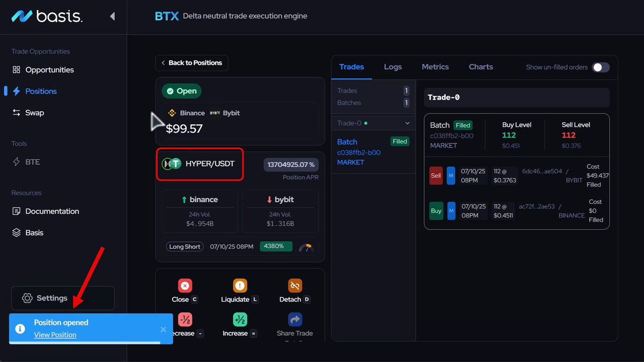Open the Swap page
Viewport: 644px width, 362px height.
[x=34, y=113]
